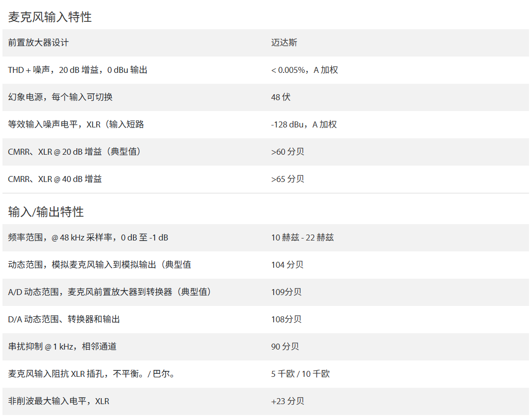532x418 pixels.
Task: Click the 等效输入噪声电平 row label
Action: click(x=76, y=124)
